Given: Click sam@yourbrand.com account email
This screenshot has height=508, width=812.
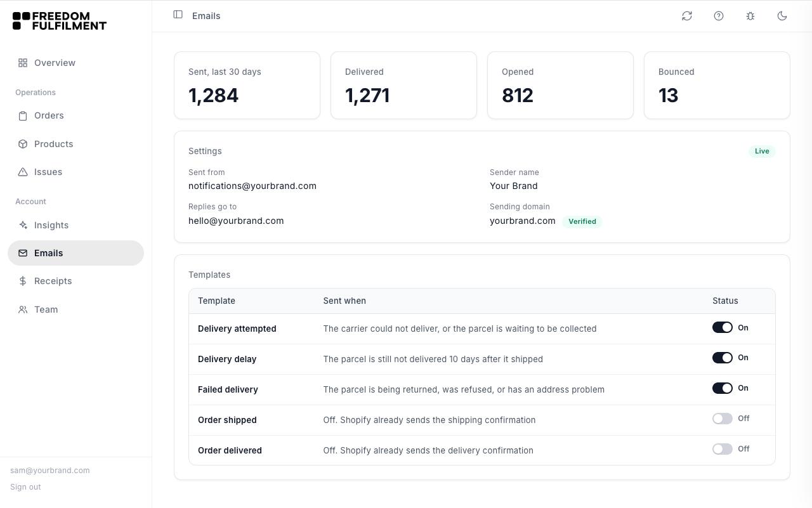Looking at the screenshot, I should pyautogui.click(x=50, y=471).
